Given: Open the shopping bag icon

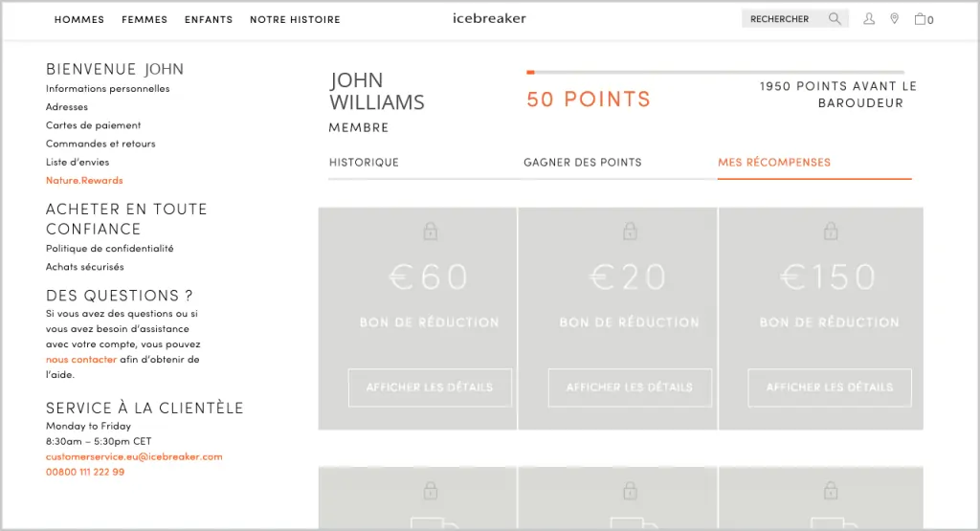Looking at the screenshot, I should (924, 19).
